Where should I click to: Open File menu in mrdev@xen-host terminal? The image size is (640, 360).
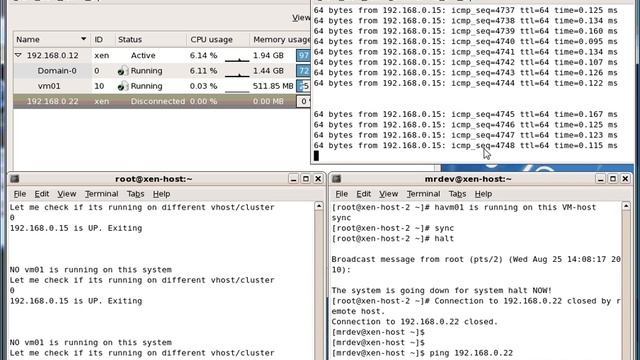[341, 194]
